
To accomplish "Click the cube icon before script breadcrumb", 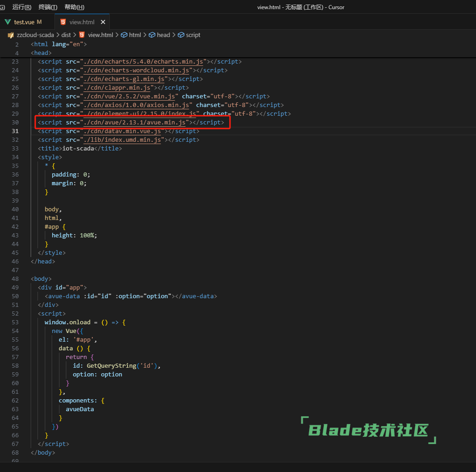I will click(x=181, y=35).
